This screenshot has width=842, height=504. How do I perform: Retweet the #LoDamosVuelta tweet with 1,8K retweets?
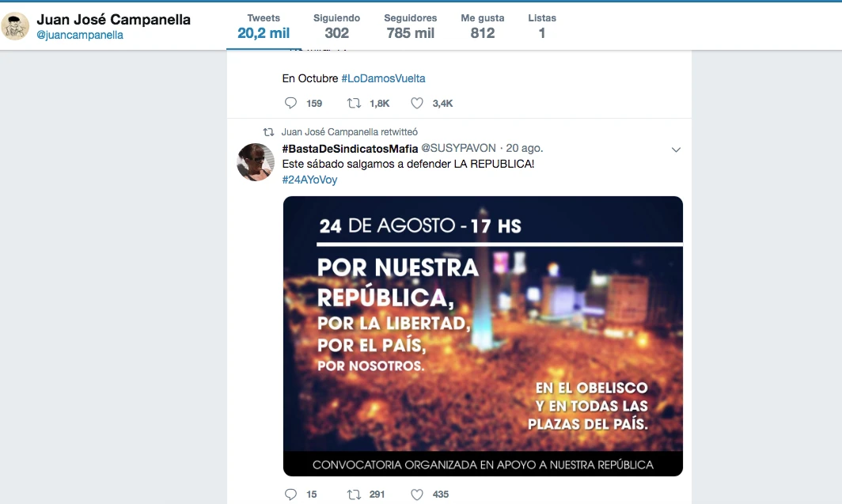click(x=354, y=103)
